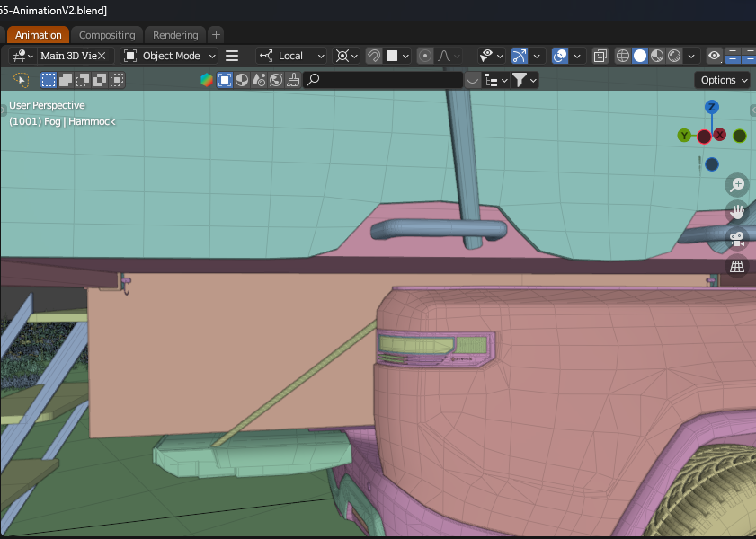Switch perspective/orthographic with the grid button

737,267
